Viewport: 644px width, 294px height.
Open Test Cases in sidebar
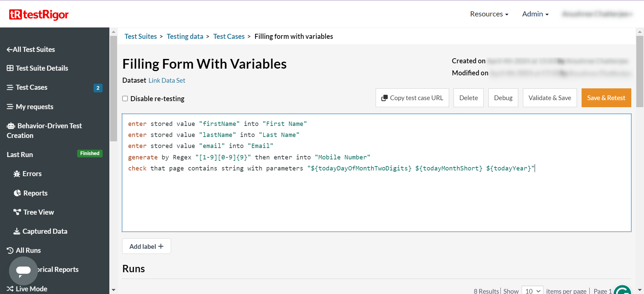click(x=32, y=87)
